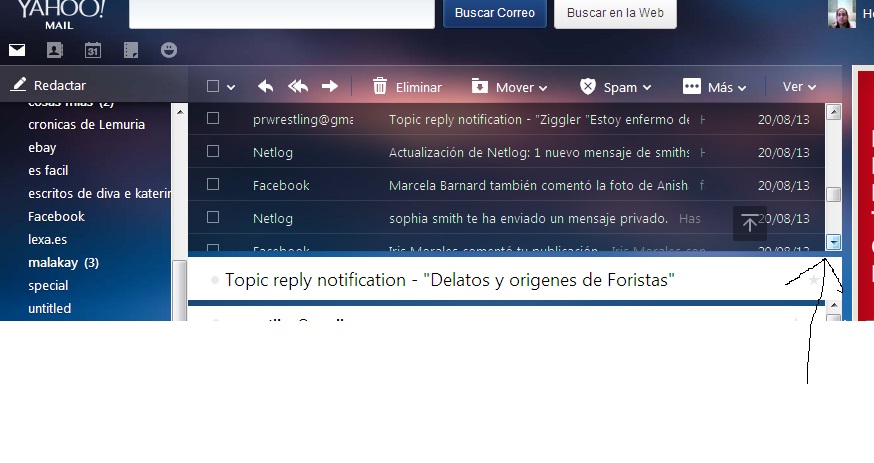Viewport: 874px width, 463px height.
Task: Open the ebay folder
Action: point(42,148)
